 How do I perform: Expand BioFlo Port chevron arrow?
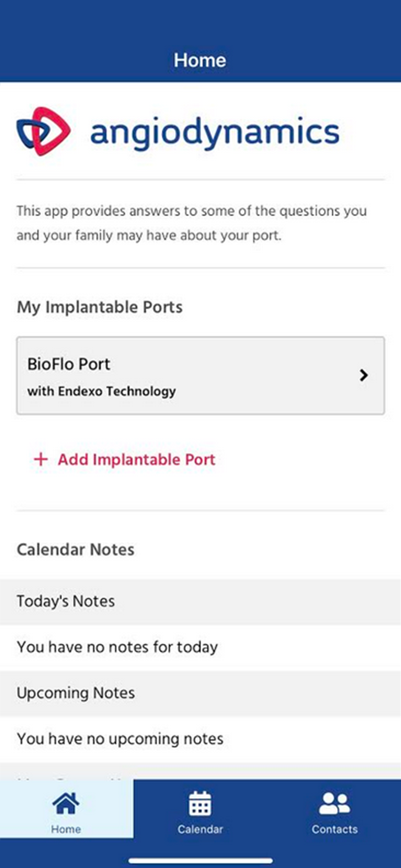coord(364,375)
